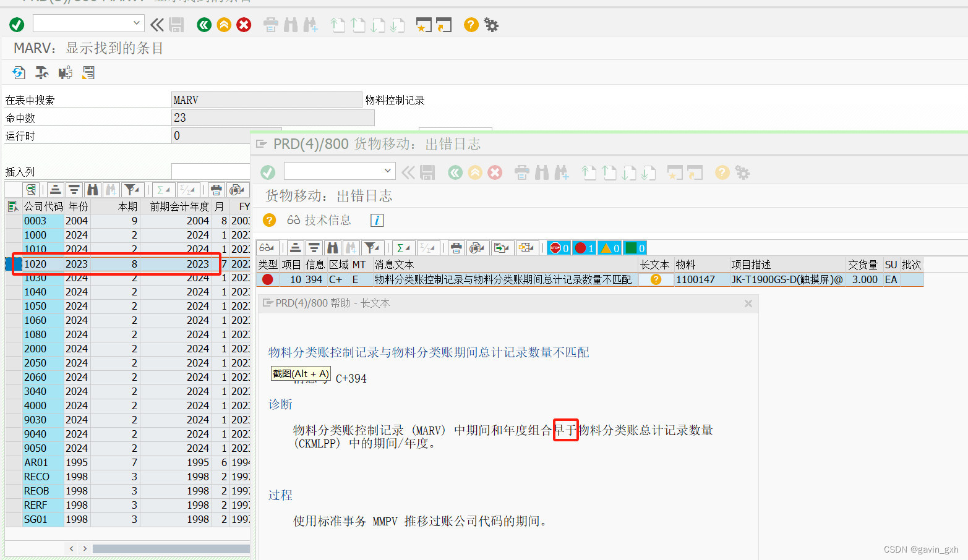This screenshot has width=968, height=560.
Task: Click the binoculars find icon in error log
Action: [333, 247]
